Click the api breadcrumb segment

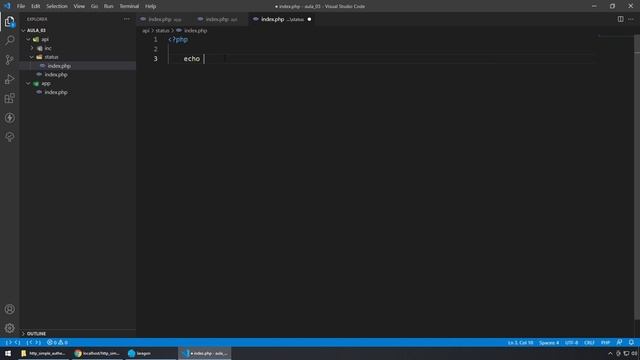click(x=146, y=31)
